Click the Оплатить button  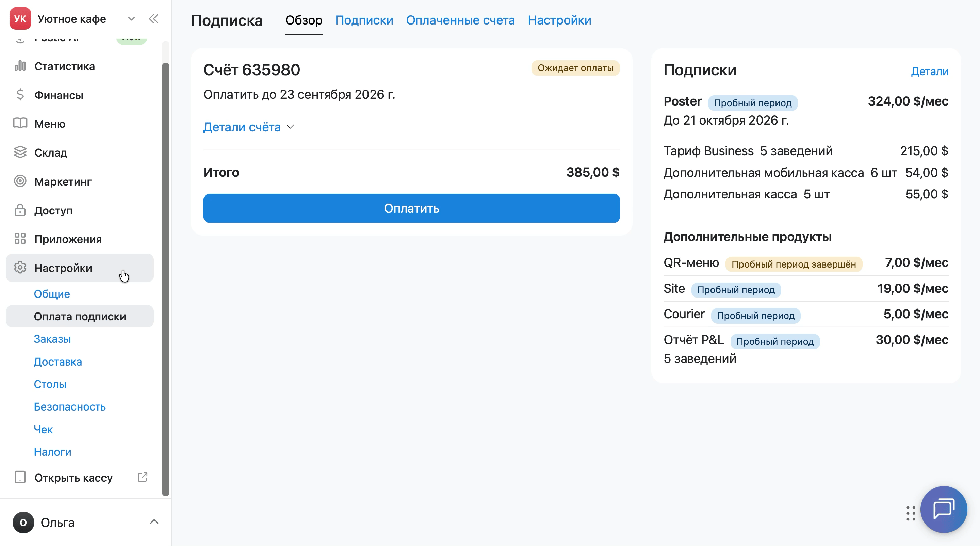[x=411, y=208]
